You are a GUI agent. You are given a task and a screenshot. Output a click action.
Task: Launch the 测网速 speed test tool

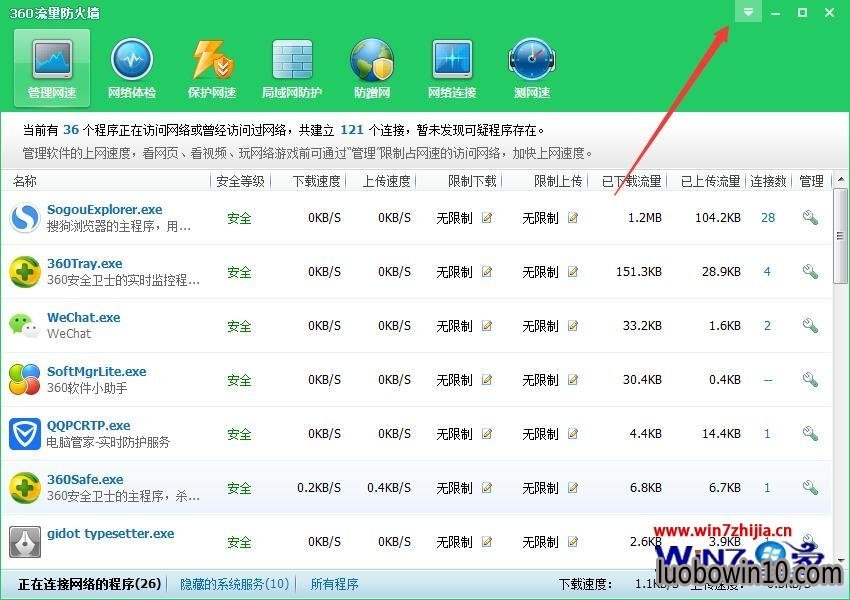pos(532,69)
